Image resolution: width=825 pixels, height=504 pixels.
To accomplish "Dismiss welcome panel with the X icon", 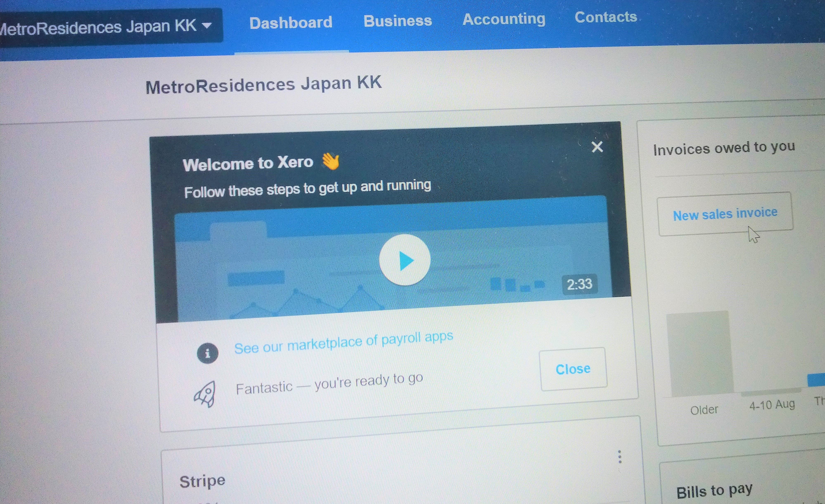I will (597, 147).
